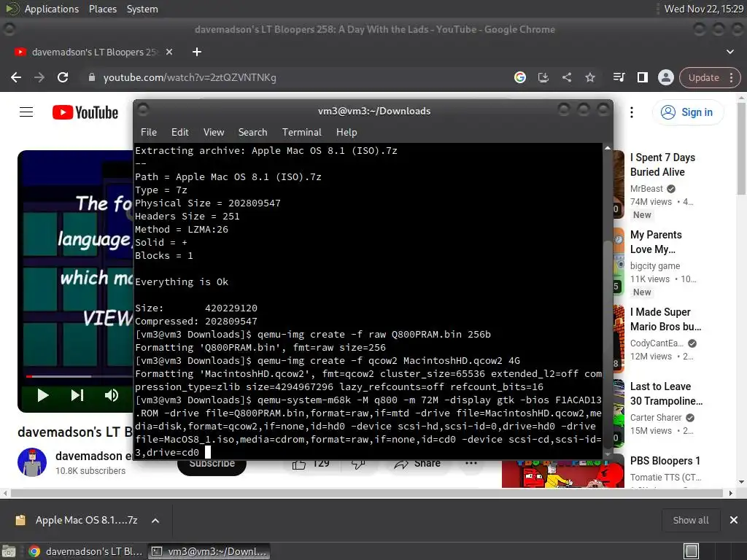Screen dimensions: 747x560
Task: Click the youtube.com address bar
Action: tap(300, 77)
